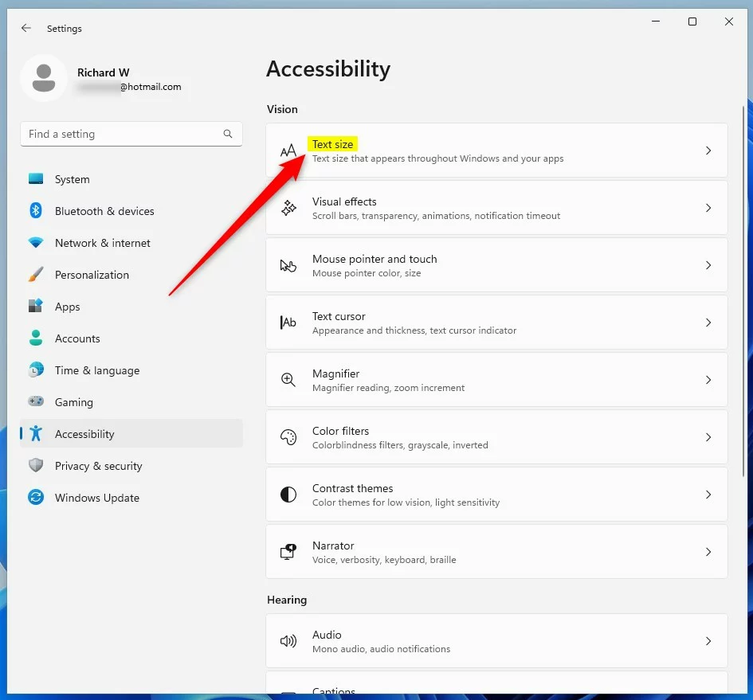This screenshot has height=700, width=753.
Task: Expand Text size settings chevron
Action: (x=708, y=151)
